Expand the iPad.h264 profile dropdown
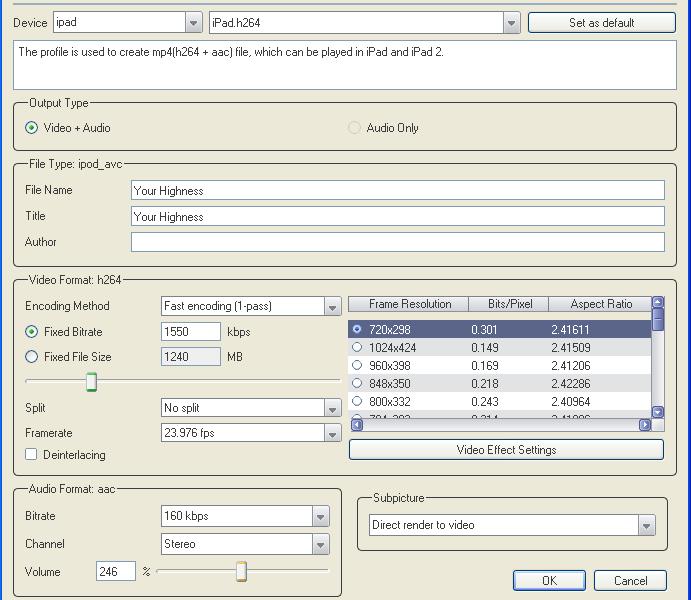 tap(511, 23)
